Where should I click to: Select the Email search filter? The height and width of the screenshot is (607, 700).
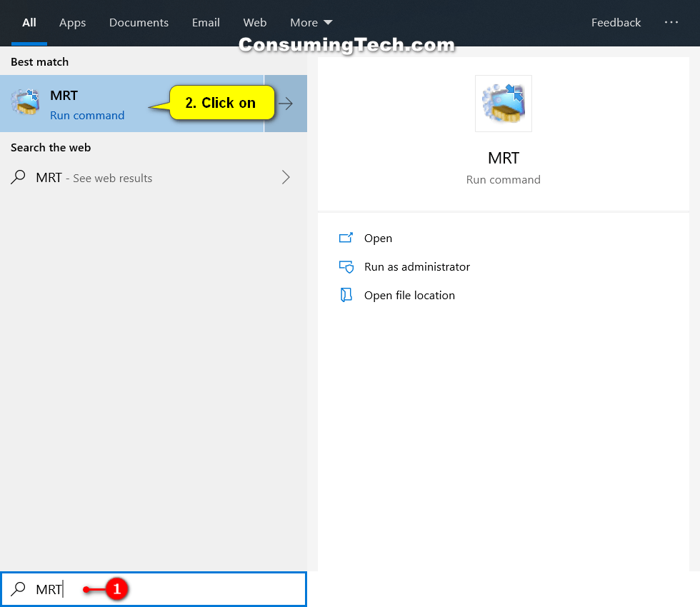(x=206, y=22)
